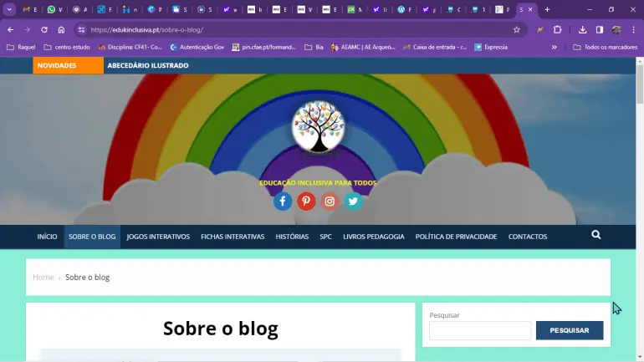Click the yellow extension icon beside the star
Screen dimensions: 644x362
(x=540, y=29)
